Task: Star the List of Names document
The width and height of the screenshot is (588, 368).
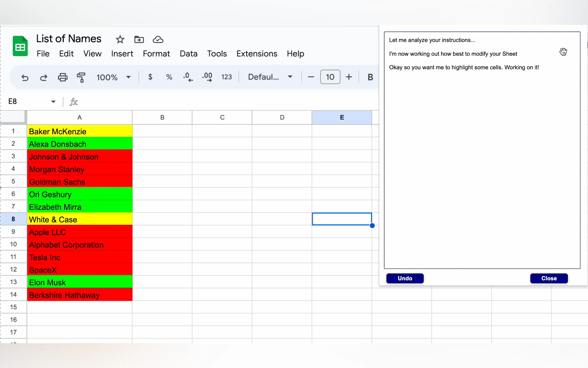Action: 120,39
